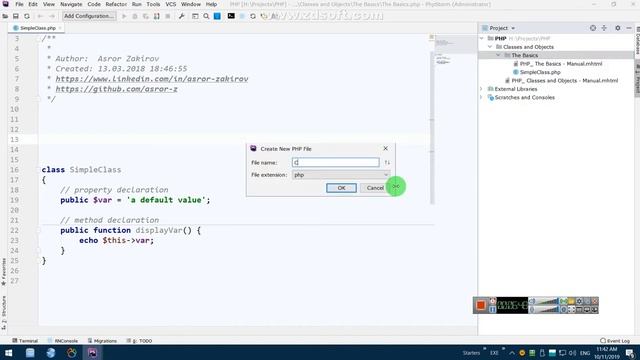Screen dimensions: 640x360
Task: Open the Structure side tool window
Action: [4, 312]
